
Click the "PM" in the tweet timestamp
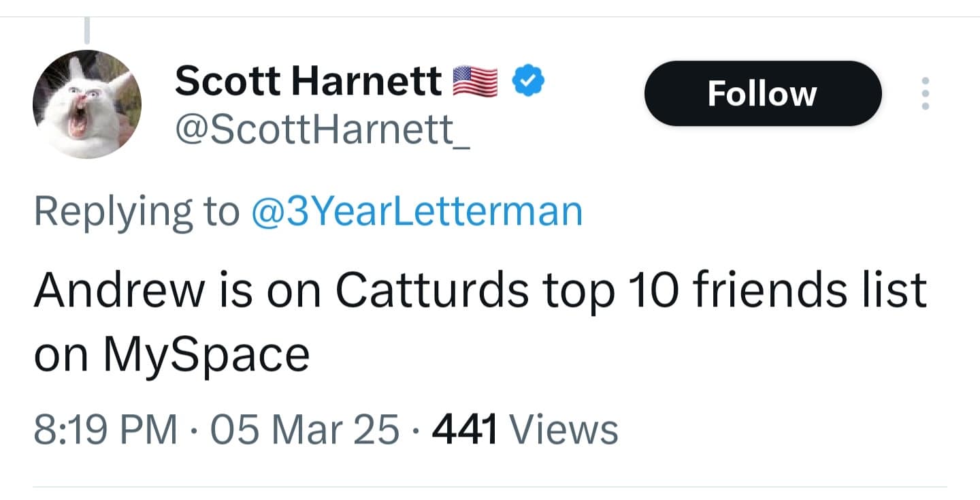[154, 430]
